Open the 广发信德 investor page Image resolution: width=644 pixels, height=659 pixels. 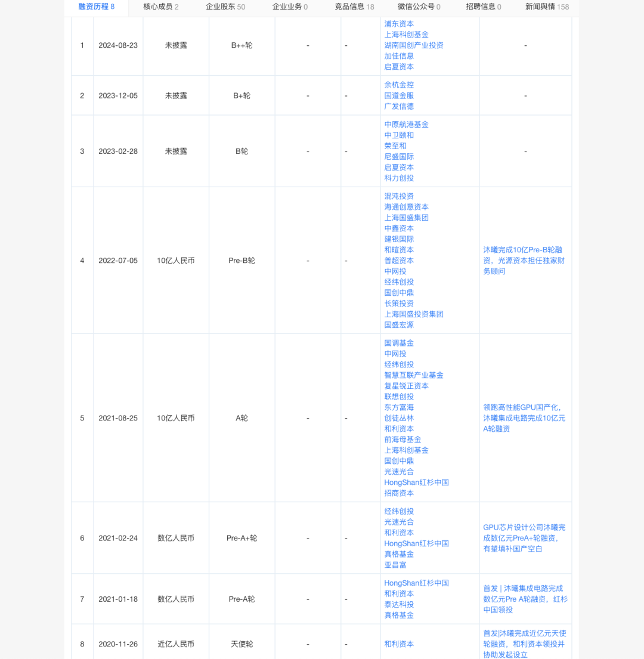[399, 106]
